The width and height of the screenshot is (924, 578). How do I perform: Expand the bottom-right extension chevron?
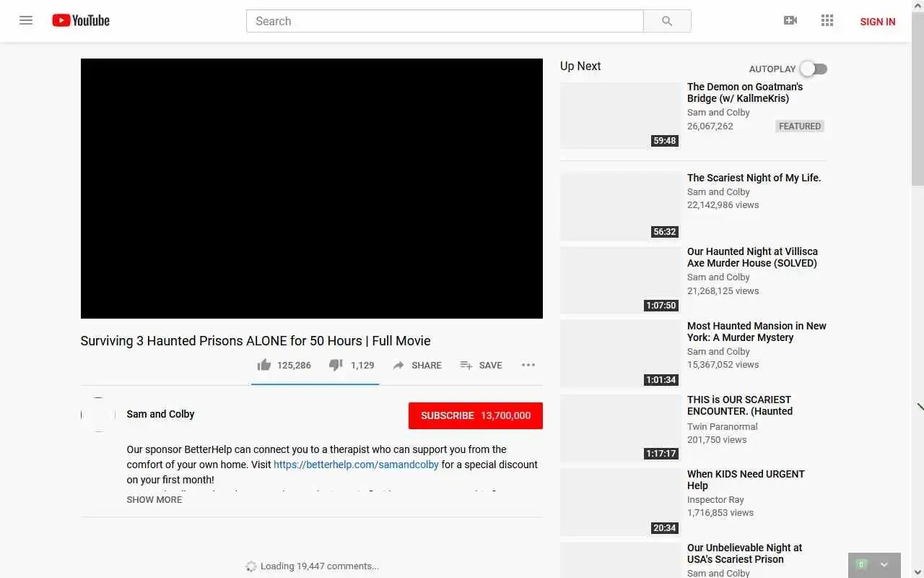click(x=884, y=565)
